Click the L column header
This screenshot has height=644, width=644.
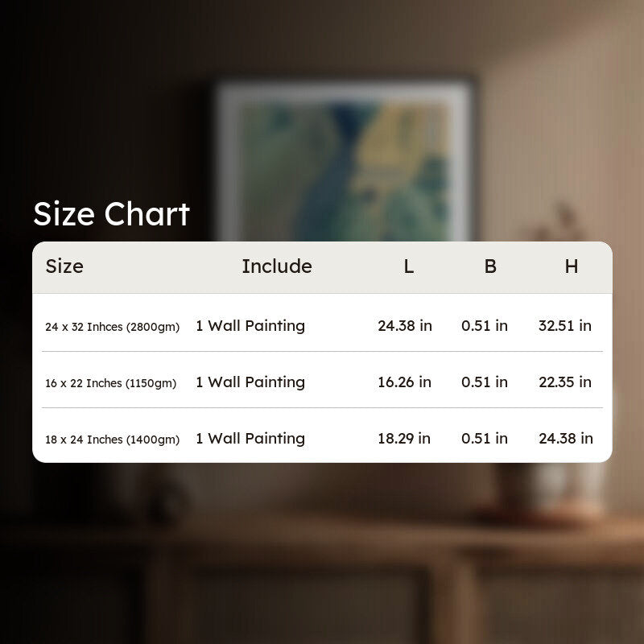pyautogui.click(x=408, y=266)
